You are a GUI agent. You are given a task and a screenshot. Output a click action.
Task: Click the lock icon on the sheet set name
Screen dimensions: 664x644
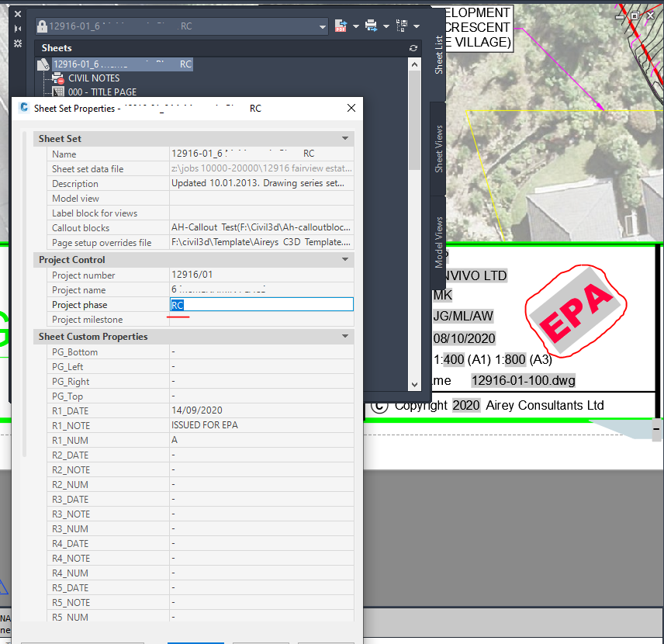[x=43, y=24]
